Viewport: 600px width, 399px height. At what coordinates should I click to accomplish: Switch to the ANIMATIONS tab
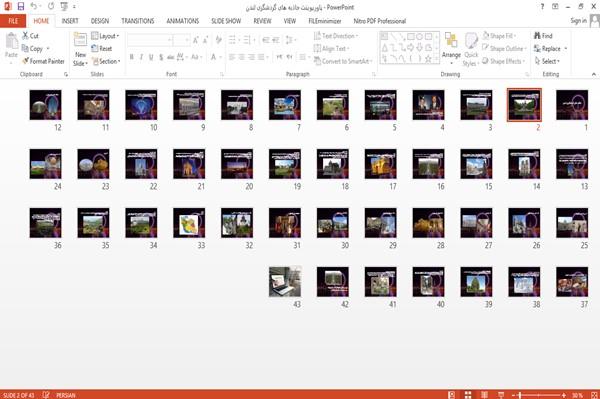point(183,21)
